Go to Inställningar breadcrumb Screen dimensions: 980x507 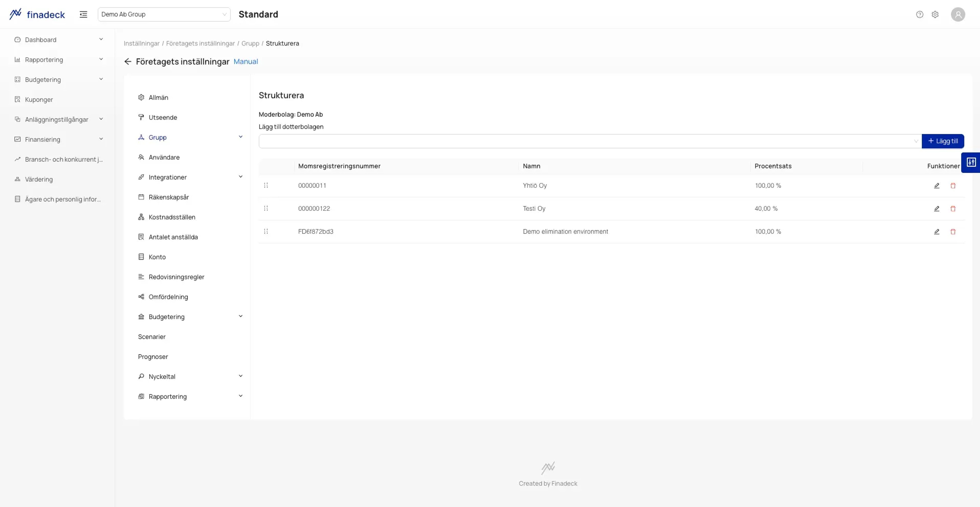pyautogui.click(x=142, y=43)
